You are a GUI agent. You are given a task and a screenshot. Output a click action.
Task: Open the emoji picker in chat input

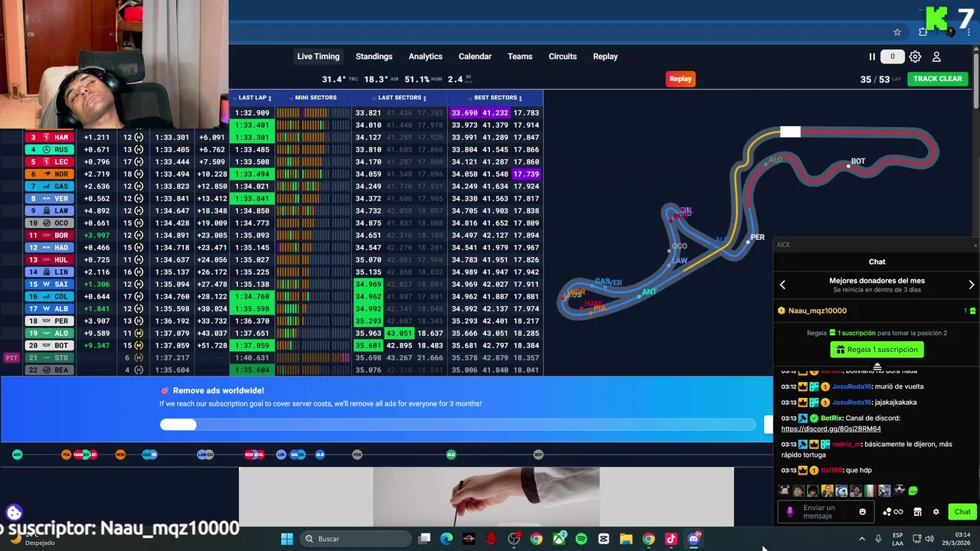(x=862, y=512)
